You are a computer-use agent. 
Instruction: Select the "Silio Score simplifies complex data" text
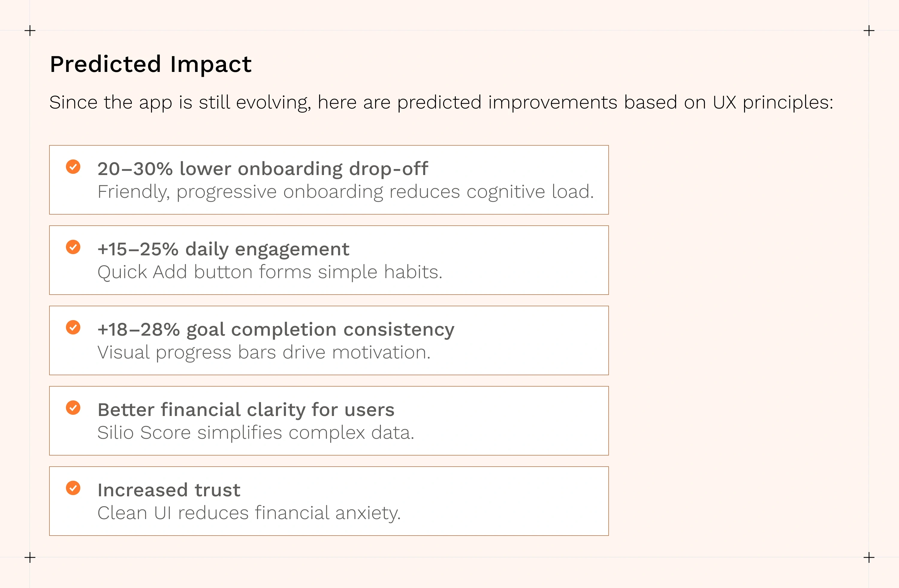[256, 433]
